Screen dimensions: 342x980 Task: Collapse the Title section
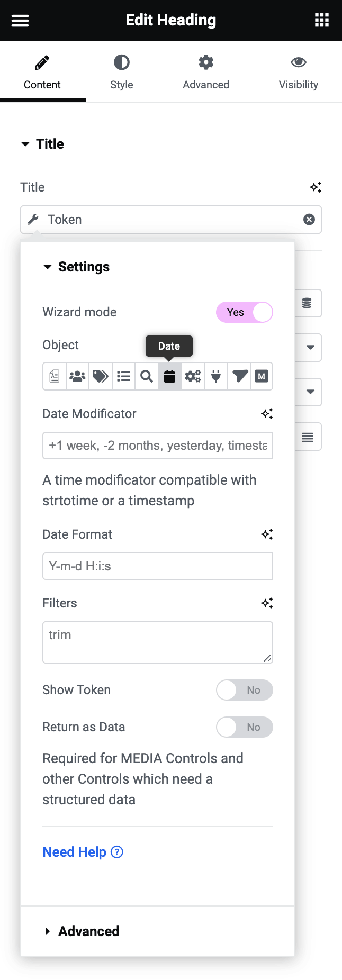point(25,144)
